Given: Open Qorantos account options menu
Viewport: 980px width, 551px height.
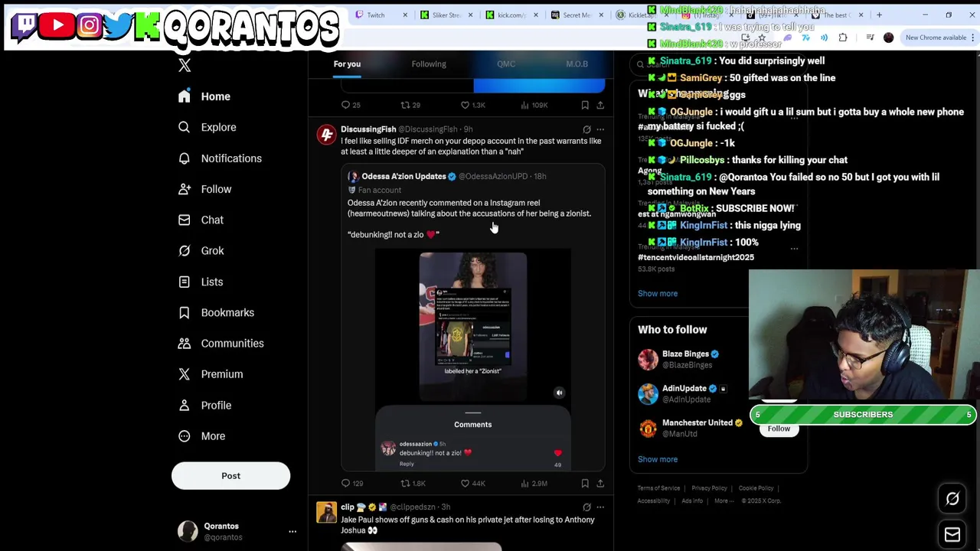Looking at the screenshot, I should click(x=292, y=531).
